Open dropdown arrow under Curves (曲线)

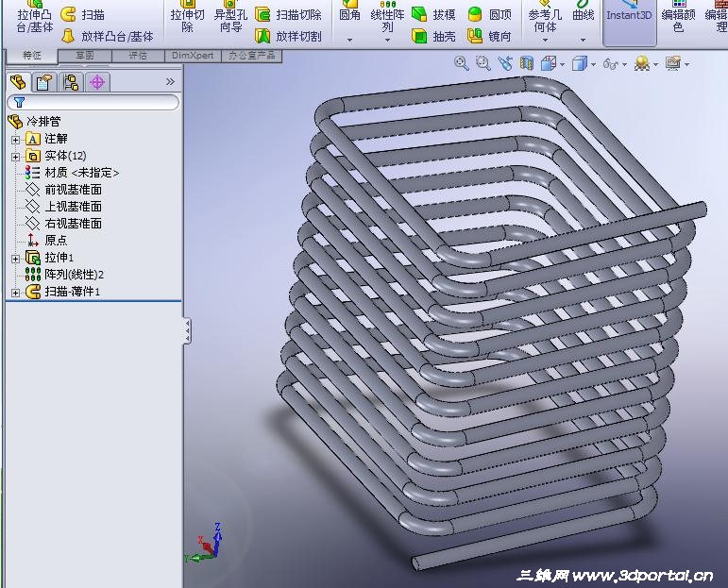pos(584,41)
